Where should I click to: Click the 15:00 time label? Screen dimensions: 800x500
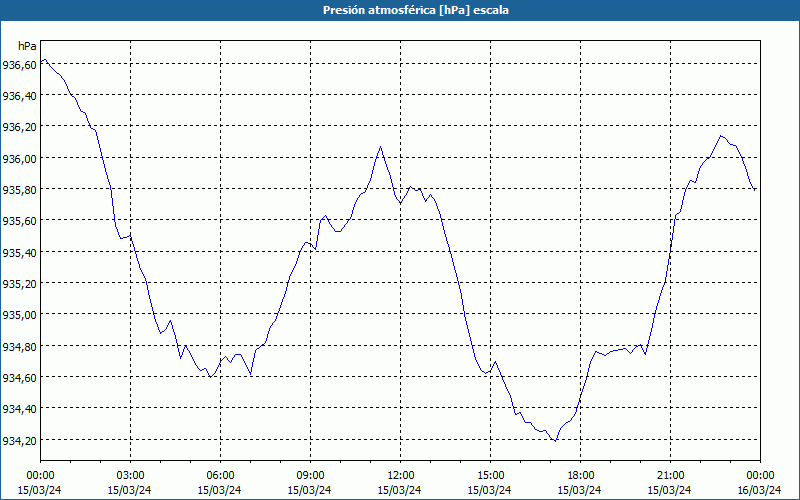(490, 476)
